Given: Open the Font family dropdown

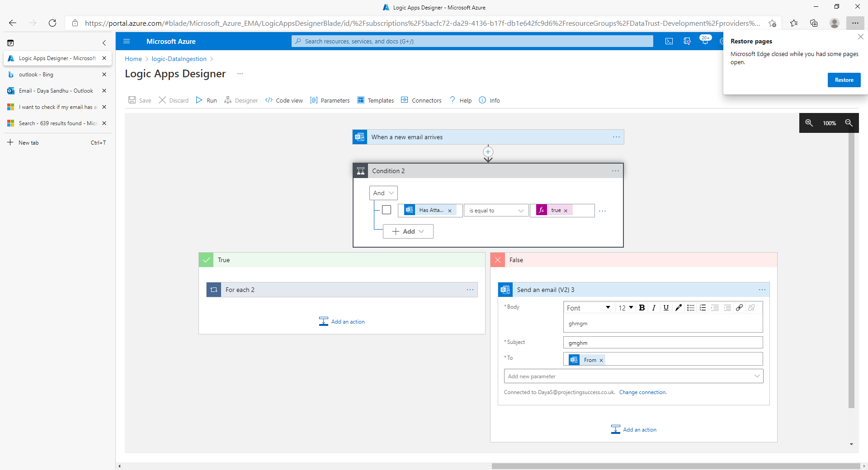Looking at the screenshot, I should coord(589,308).
